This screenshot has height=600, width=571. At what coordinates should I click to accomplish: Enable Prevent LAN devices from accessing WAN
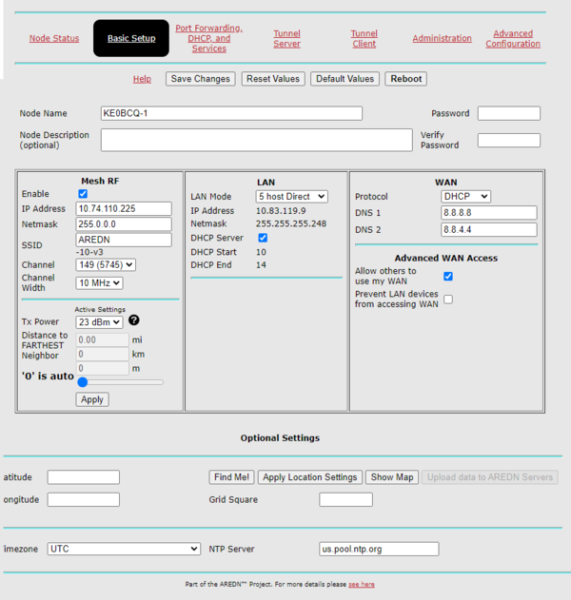point(448,299)
